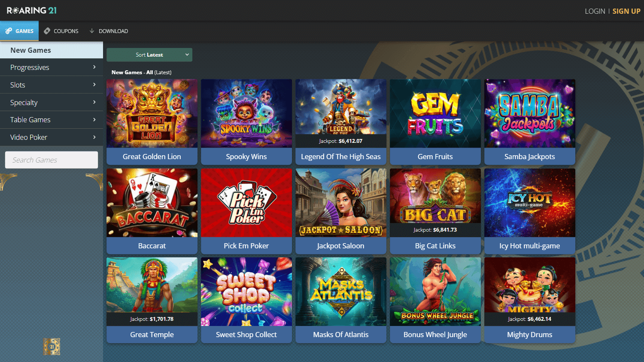Expand the Table Games category
The width and height of the screenshot is (644, 362).
(52, 120)
